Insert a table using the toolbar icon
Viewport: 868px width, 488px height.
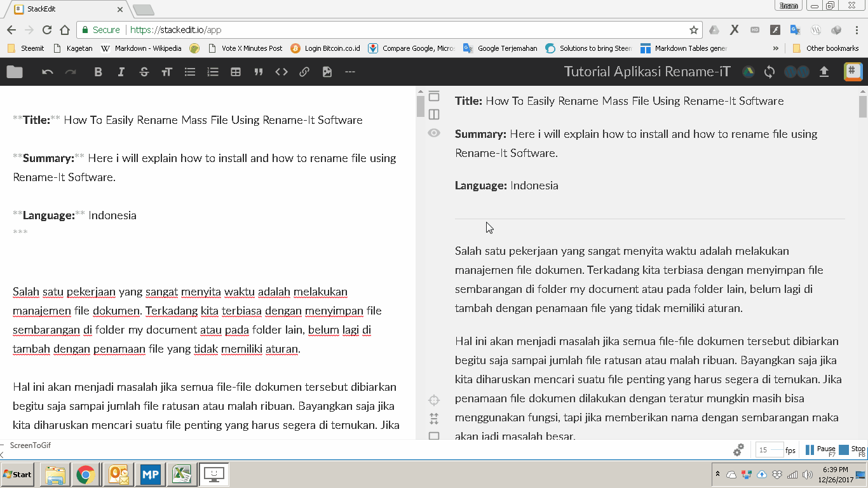pyautogui.click(x=236, y=72)
